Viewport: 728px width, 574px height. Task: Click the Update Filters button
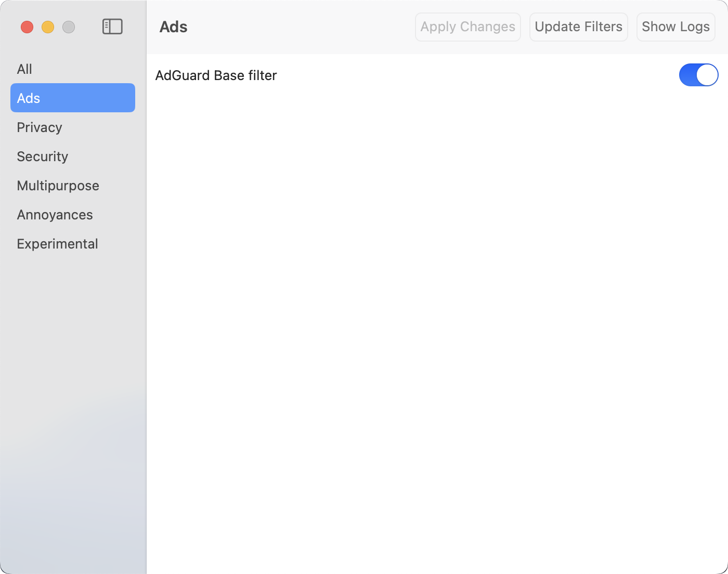[578, 27]
